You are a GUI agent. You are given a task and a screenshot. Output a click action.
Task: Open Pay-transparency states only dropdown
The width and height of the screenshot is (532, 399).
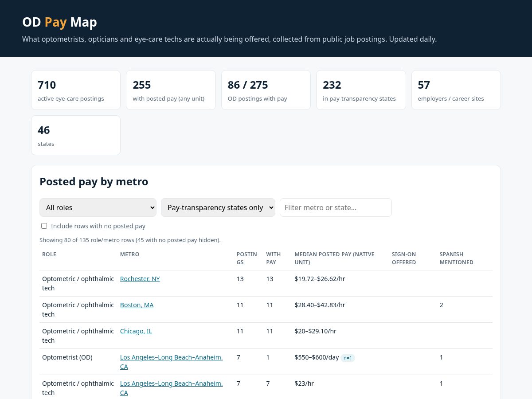pos(218,207)
